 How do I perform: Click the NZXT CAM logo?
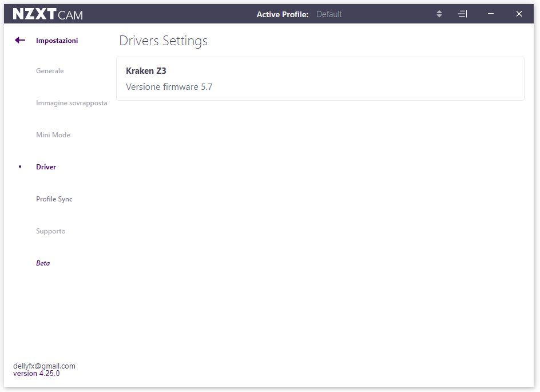pyautogui.click(x=48, y=14)
